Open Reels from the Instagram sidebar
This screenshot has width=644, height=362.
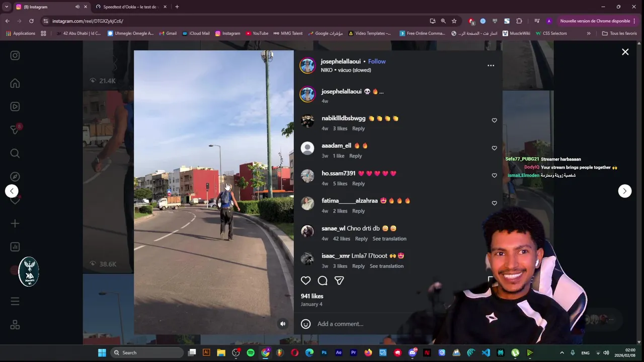coord(15,107)
